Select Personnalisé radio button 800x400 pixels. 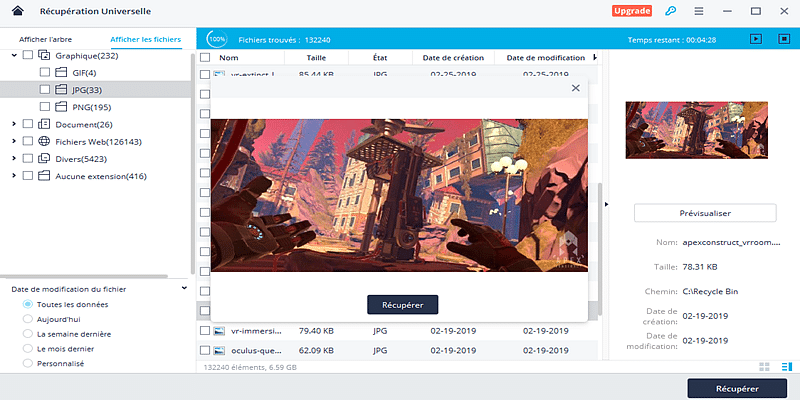pos(28,363)
